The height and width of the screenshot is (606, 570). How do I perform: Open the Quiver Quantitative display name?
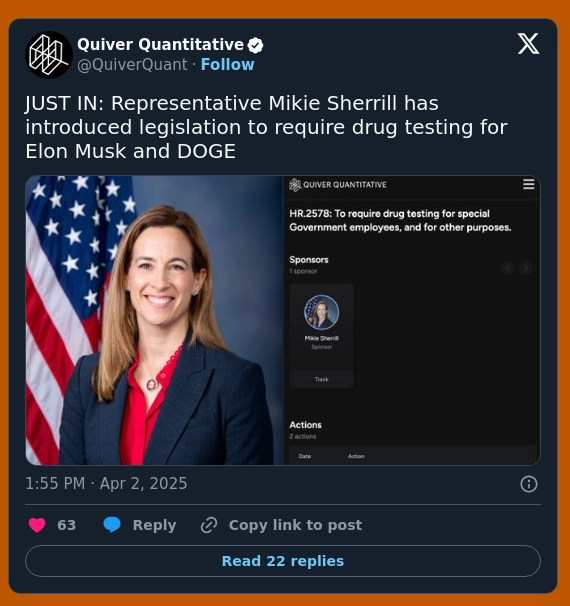[160, 44]
